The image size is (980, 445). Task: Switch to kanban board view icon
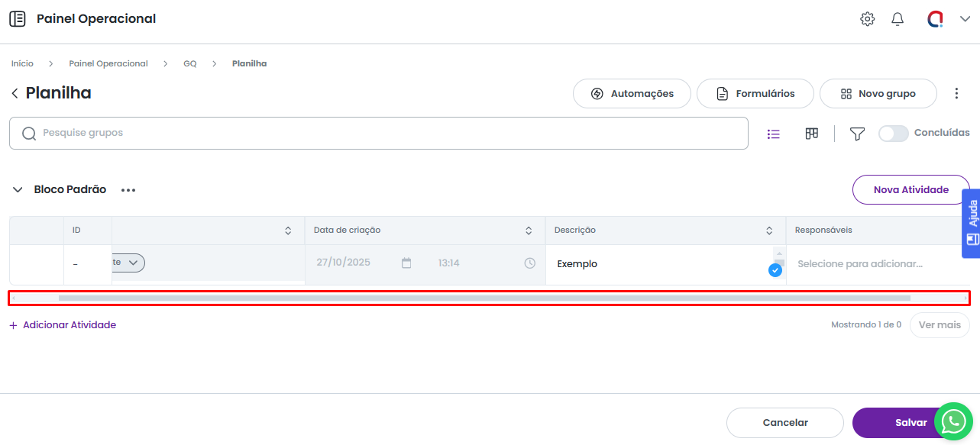pos(811,134)
